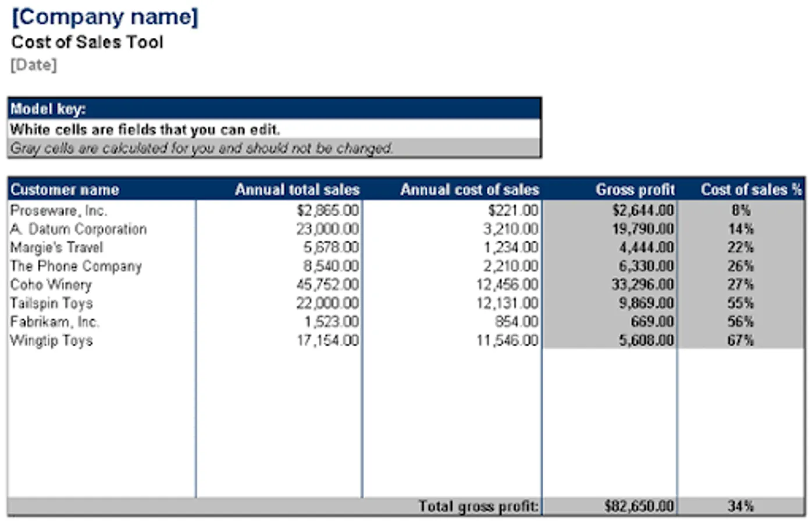This screenshot has width=812, height=523.
Task: Select the $82,650.00 total cell
Action: point(610,506)
